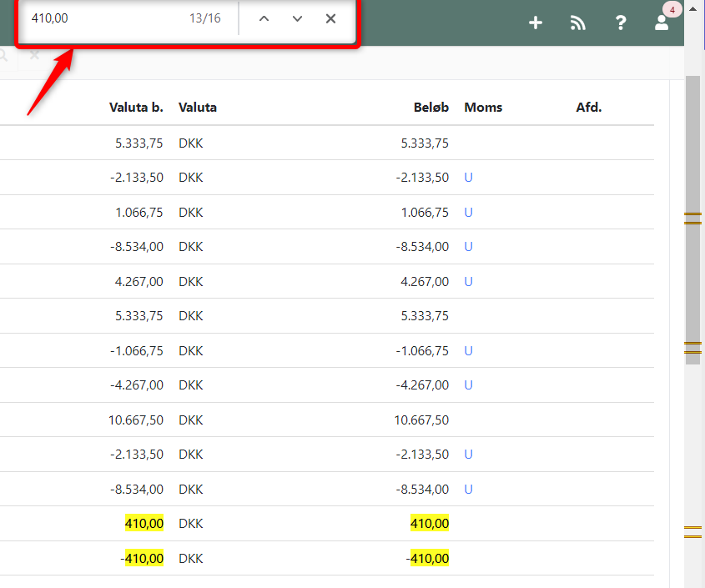This screenshot has width=705, height=588.
Task: Click the scrollbar up arrow
Action: pyautogui.click(x=692, y=8)
